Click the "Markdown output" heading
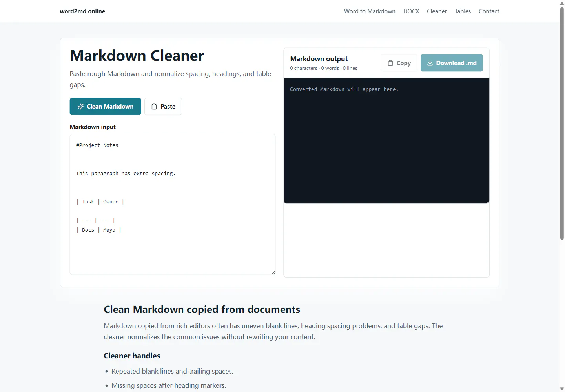The image size is (565, 392). (319, 59)
